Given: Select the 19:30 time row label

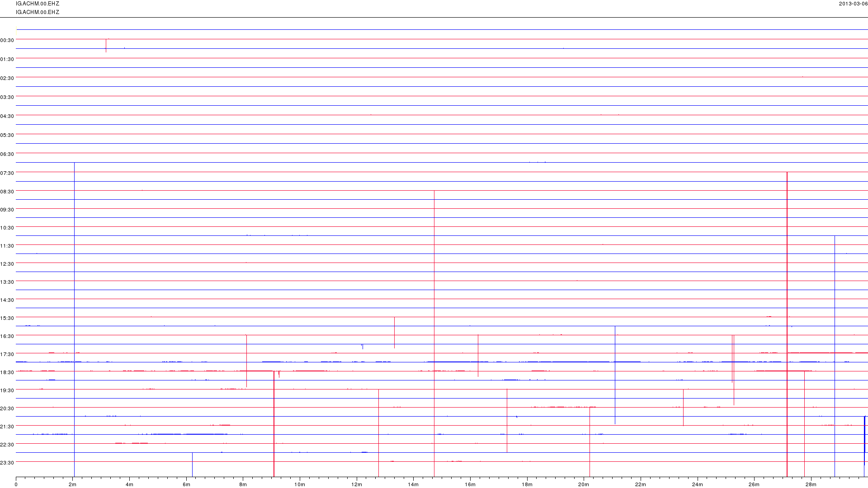Looking at the screenshot, I should [7, 390].
